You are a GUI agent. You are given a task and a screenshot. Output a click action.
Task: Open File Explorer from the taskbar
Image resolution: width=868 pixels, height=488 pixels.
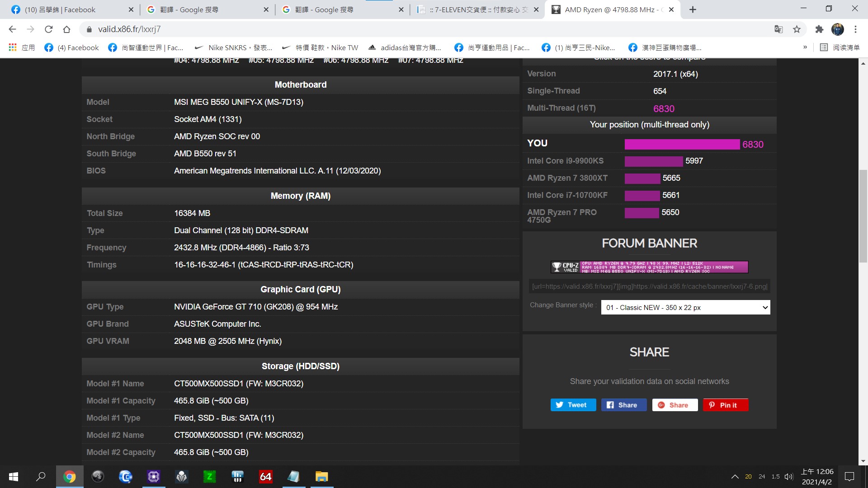tap(321, 477)
